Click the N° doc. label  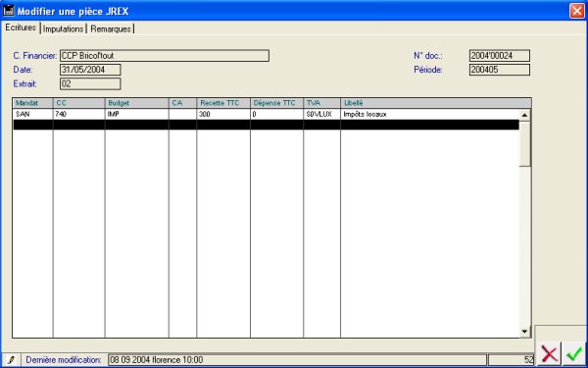[x=428, y=56]
